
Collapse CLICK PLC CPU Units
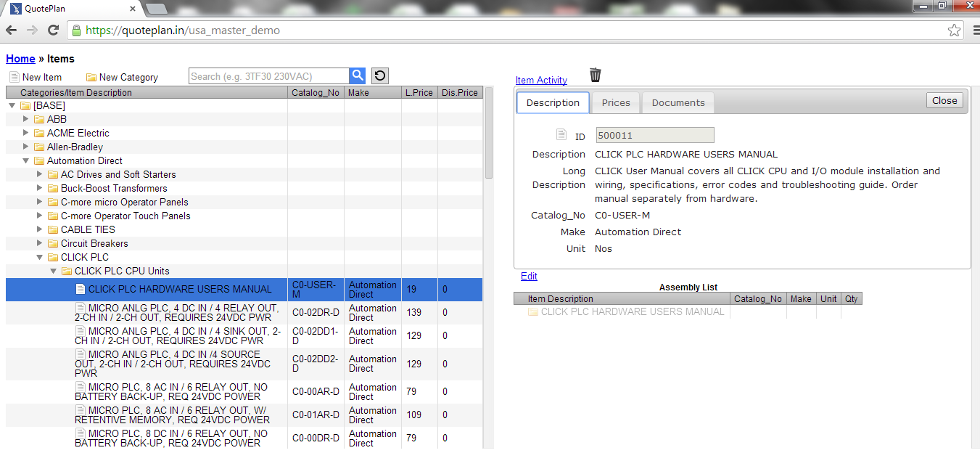[54, 271]
